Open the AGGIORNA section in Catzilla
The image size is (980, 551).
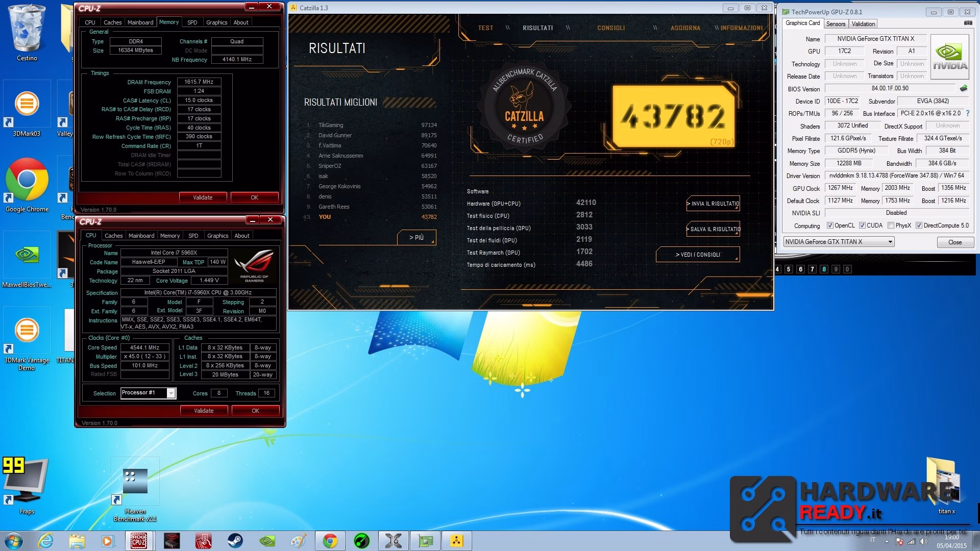[x=685, y=28]
